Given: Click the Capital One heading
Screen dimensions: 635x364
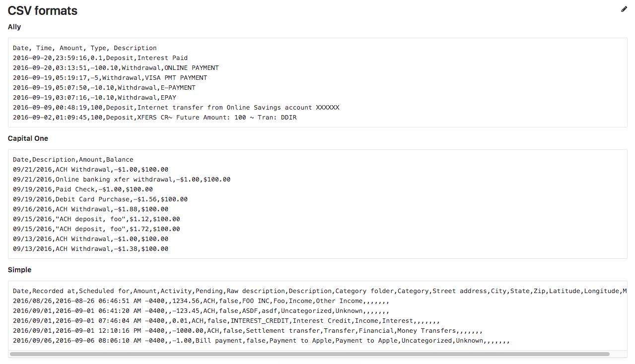Looking at the screenshot, I should pos(28,138).
